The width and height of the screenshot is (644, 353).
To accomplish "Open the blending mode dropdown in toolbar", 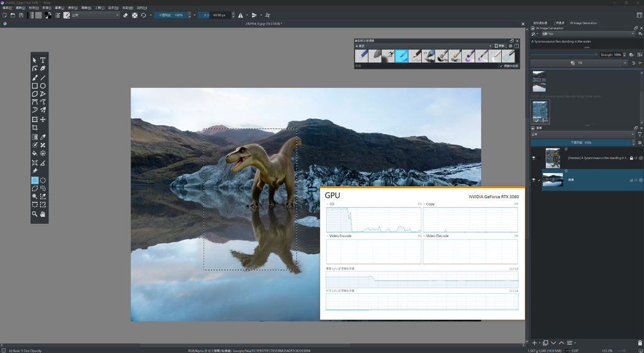I will 94,15.
